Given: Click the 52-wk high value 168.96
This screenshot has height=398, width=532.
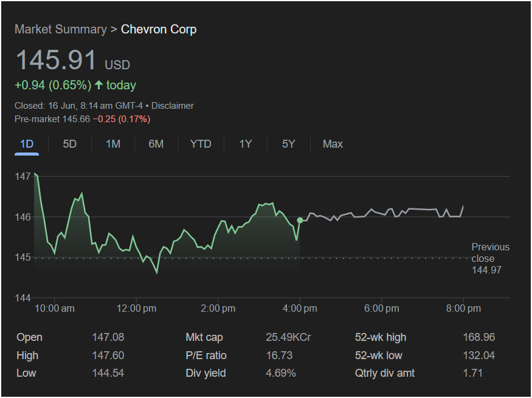Looking at the screenshot, I should tap(479, 337).
